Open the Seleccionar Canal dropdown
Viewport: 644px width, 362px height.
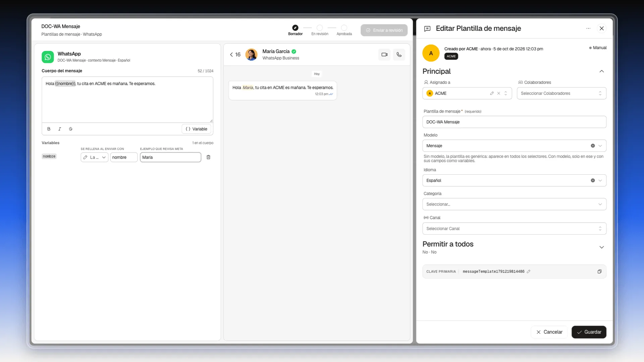point(514,229)
